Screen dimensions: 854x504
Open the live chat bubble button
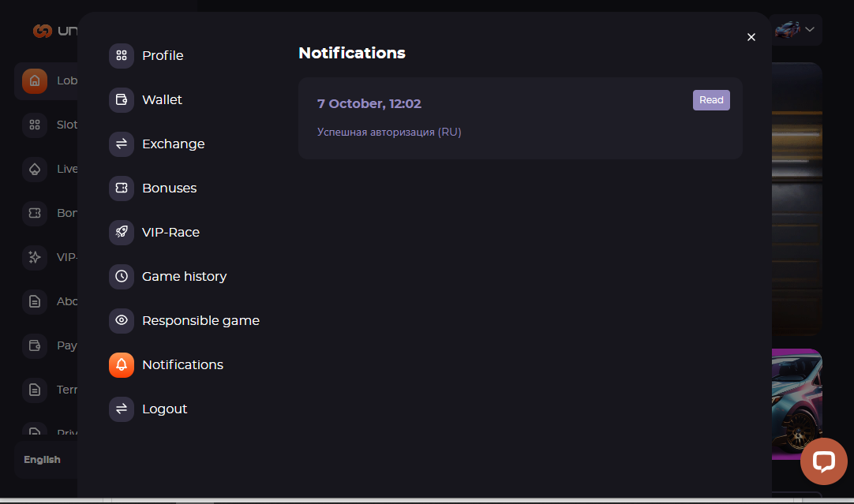[823, 461]
